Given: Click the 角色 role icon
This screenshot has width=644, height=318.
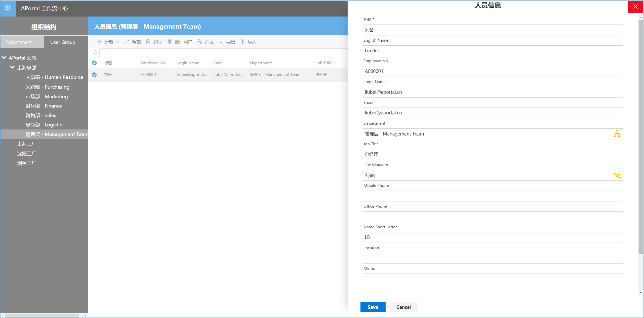Looking at the screenshot, I should pyautogui.click(x=200, y=42).
